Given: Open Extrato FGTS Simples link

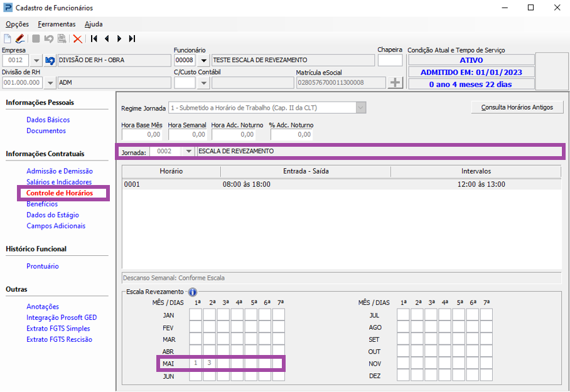Looking at the screenshot, I should (x=58, y=328).
